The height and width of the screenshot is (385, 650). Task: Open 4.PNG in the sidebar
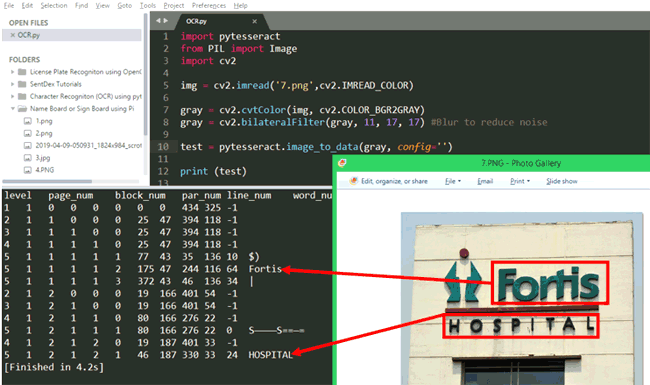click(45, 170)
